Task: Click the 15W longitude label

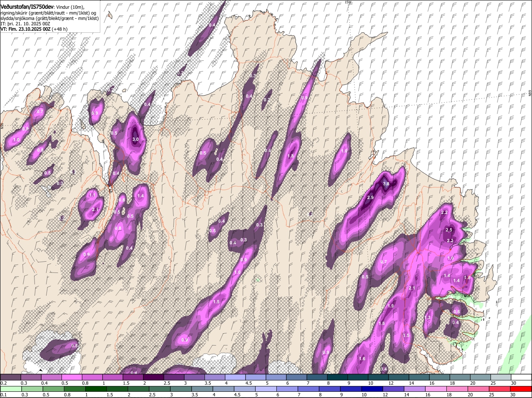Action: (x=348, y=2)
